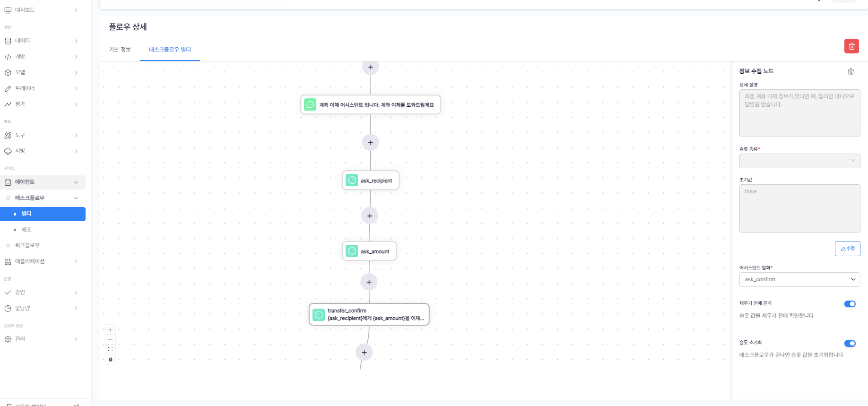Click the canvas zoom in control
The image size is (868, 406).
[111, 330]
